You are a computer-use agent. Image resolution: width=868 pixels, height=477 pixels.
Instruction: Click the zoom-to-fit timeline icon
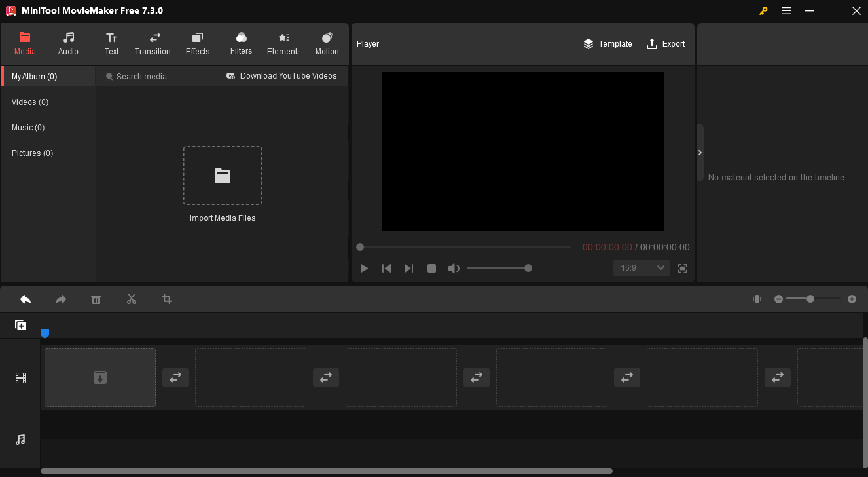[x=757, y=299]
